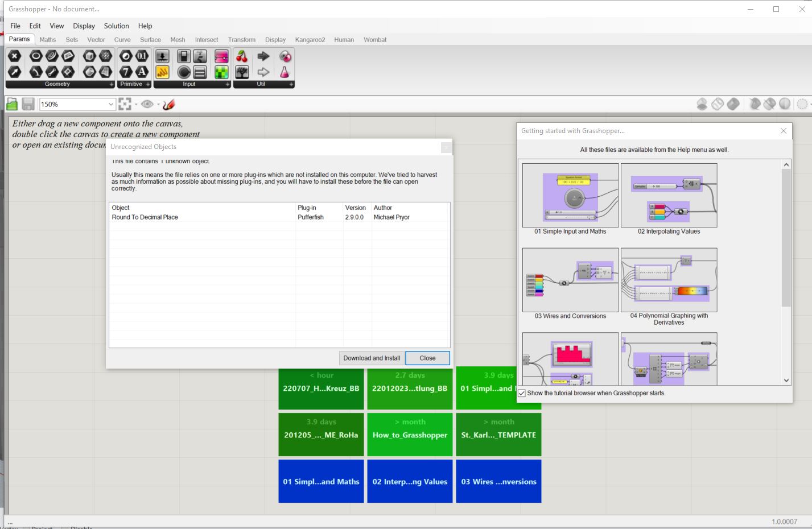Viewport: 812px width, 529px height.
Task: Save the document with the floppy disk icon
Action: [28, 104]
